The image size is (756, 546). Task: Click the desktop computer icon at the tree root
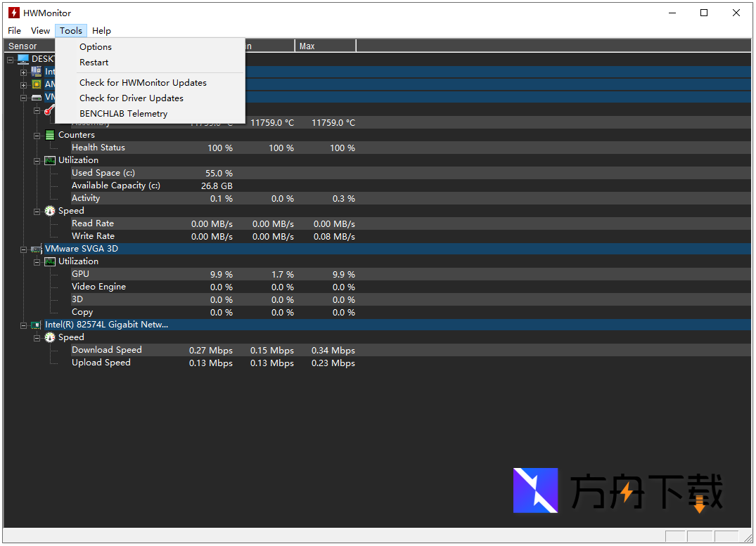(23, 59)
